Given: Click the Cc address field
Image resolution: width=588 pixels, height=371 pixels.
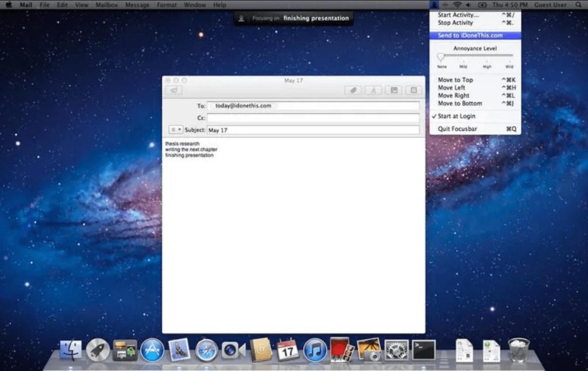Looking at the screenshot, I should (x=313, y=118).
